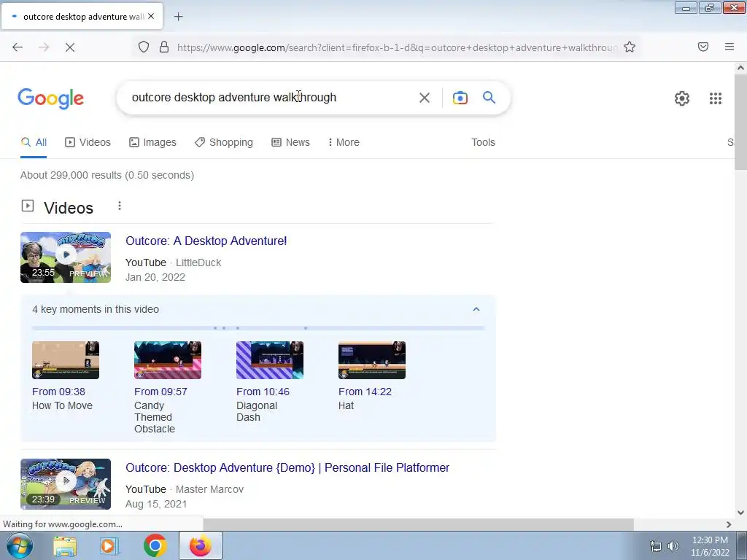Click the LittleDuck channel name
Screen dimensions: 747x560
coord(198,262)
